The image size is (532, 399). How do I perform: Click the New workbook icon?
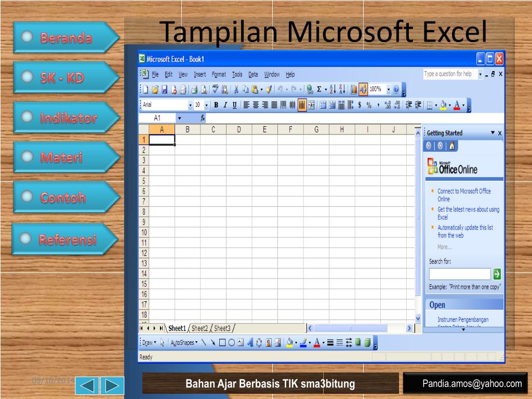(x=145, y=89)
